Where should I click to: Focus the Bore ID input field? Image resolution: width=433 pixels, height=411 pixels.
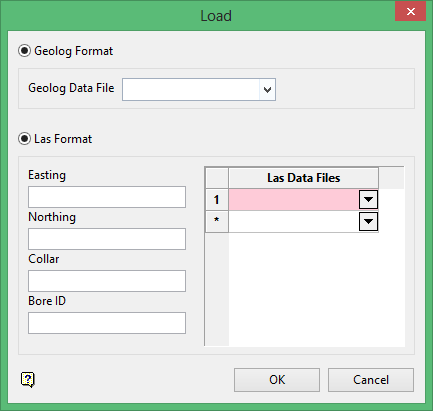[107, 323]
